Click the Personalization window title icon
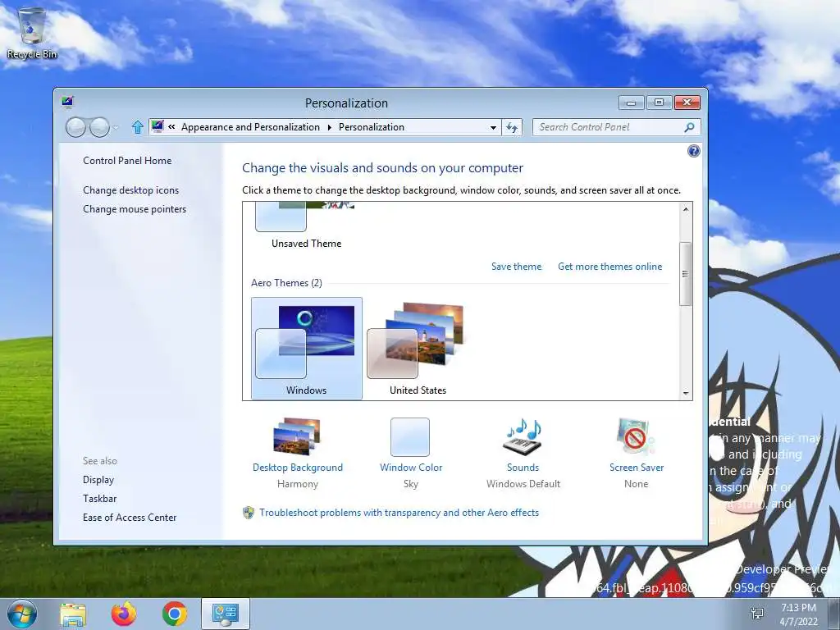The width and height of the screenshot is (840, 630). point(67,102)
